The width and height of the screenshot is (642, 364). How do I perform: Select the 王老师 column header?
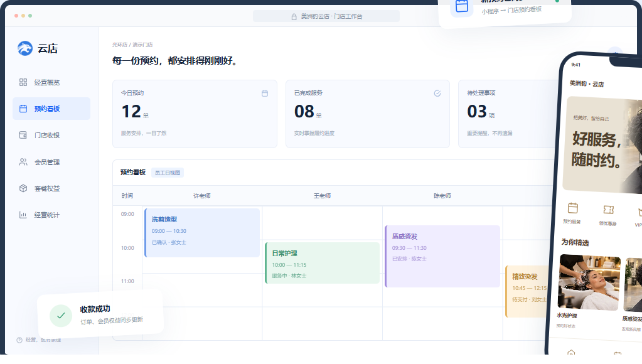[322, 196]
